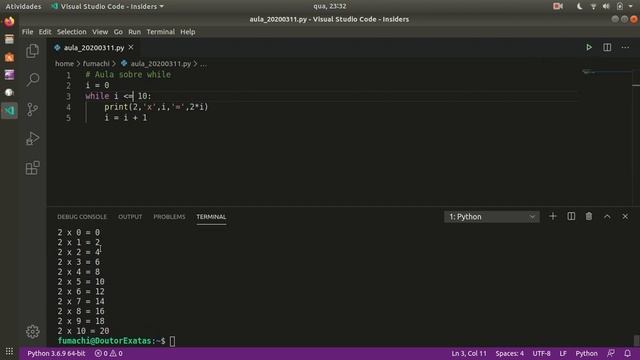This screenshot has height=360, width=640.
Task: Click the breadcrumb ellipsis segment
Action: (203, 64)
